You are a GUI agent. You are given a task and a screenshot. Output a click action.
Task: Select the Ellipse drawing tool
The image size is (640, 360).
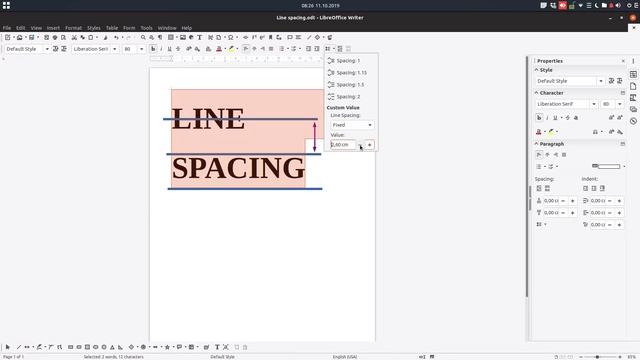(x=96, y=347)
